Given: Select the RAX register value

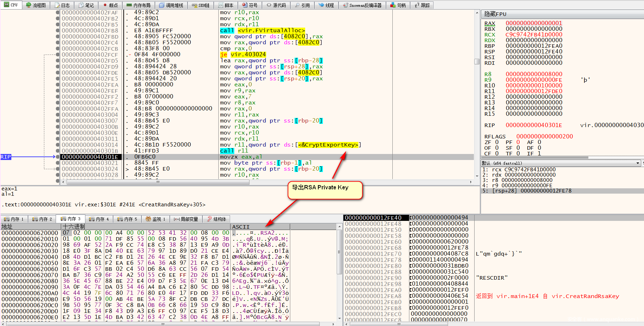Looking at the screenshot, I should click(x=534, y=23).
